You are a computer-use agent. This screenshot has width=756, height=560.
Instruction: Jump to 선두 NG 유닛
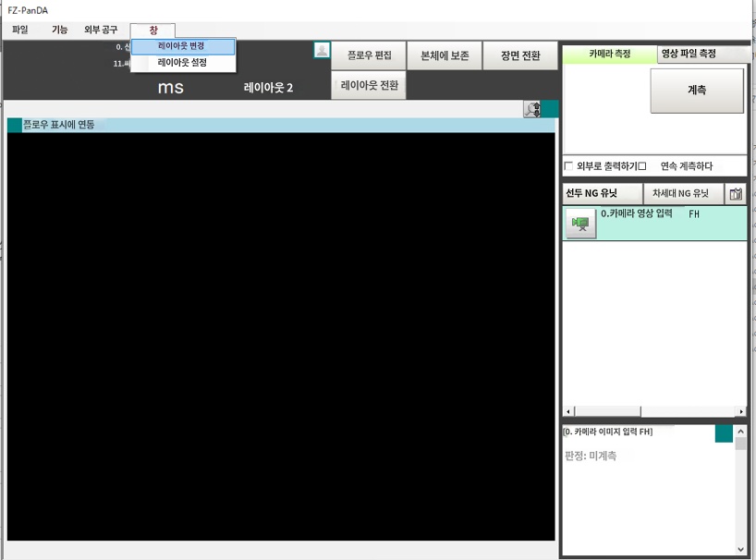point(603,194)
